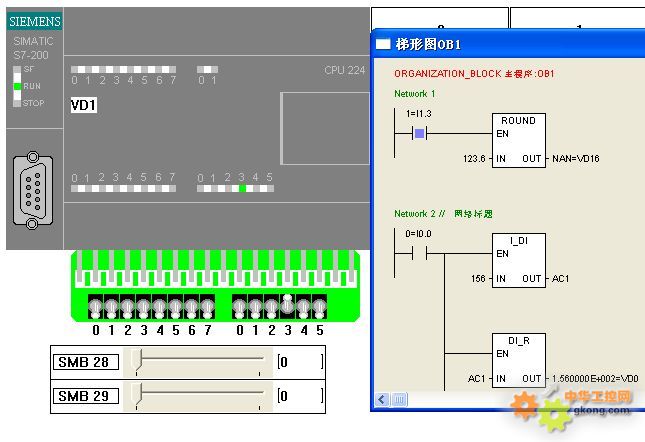Click the horizontal scrollbar thumb in ladder window

[x=399, y=399]
